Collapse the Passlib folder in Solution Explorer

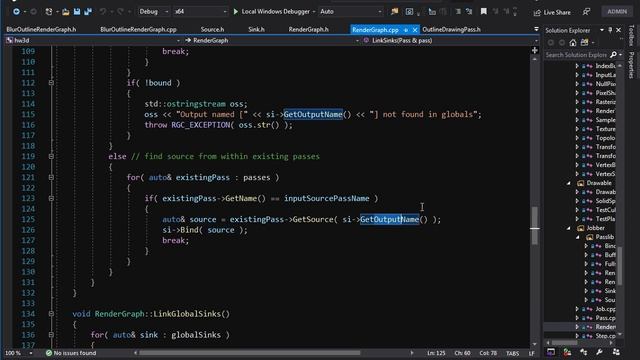click(x=578, y=237)
